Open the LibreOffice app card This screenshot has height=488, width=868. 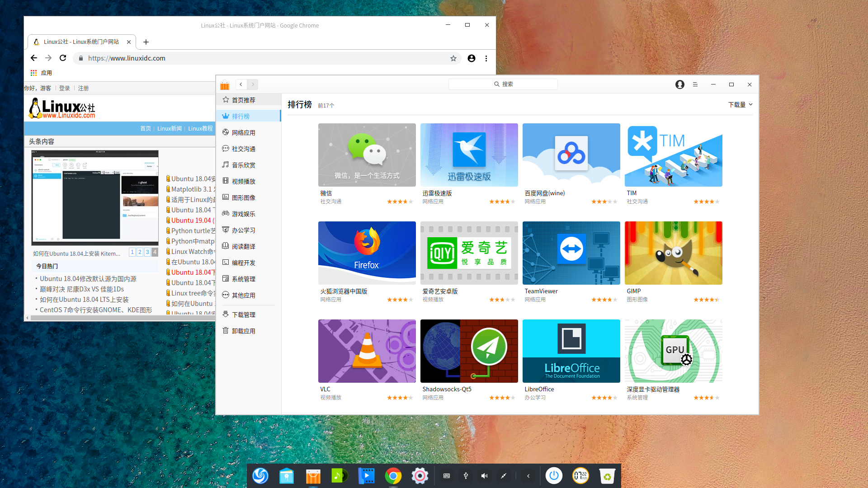pyautogui.click(x=571, y=360)
